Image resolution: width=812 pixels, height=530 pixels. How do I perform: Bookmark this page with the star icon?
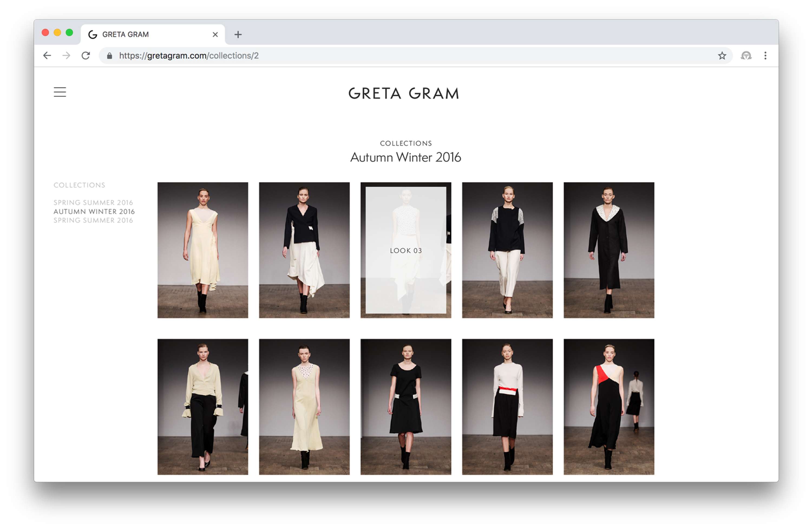click(722, 56)
